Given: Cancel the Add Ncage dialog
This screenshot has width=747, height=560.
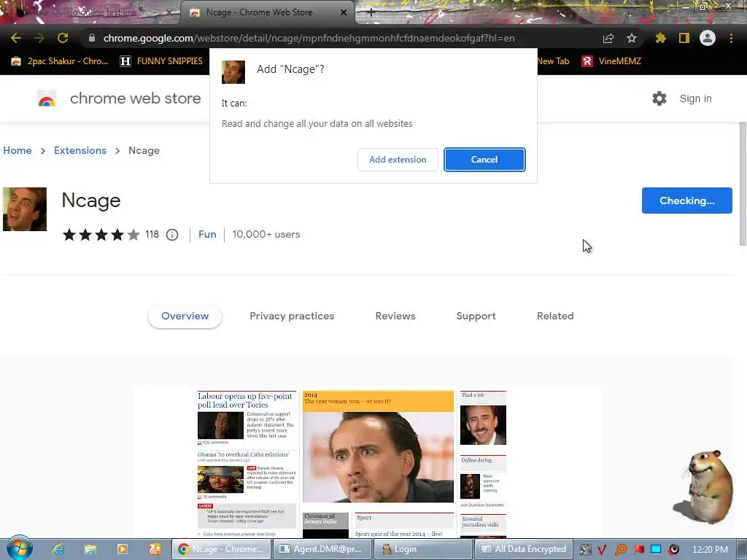Looking at the screenshot, I should pos(484,160).
